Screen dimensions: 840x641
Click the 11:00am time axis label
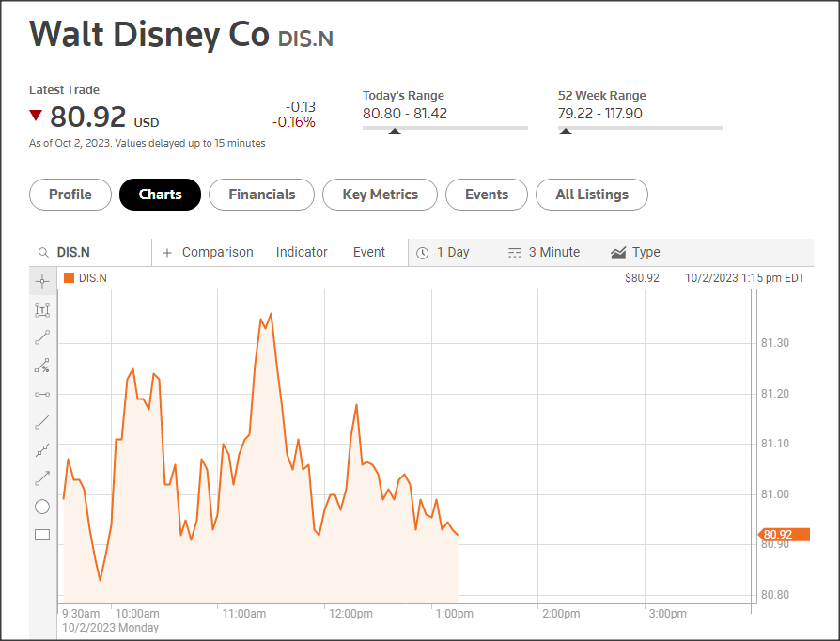[244, 614]
